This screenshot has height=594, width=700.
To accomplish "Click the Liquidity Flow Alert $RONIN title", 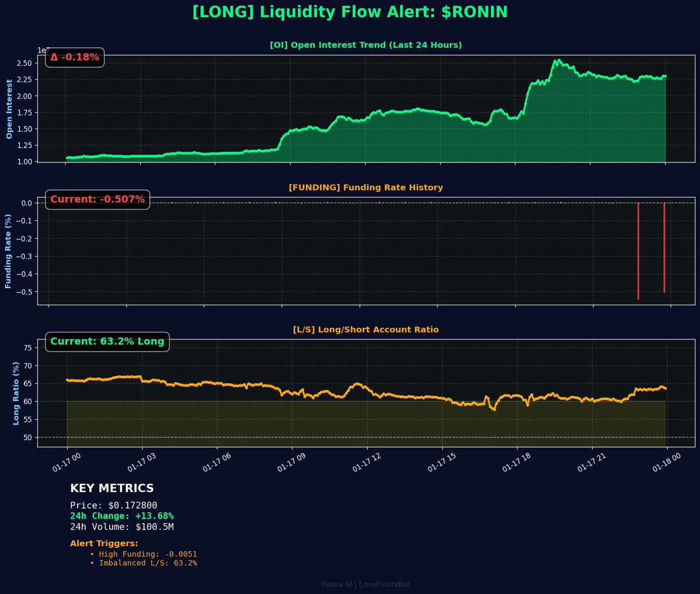I will pyautogui.click(x=349, y=12).
